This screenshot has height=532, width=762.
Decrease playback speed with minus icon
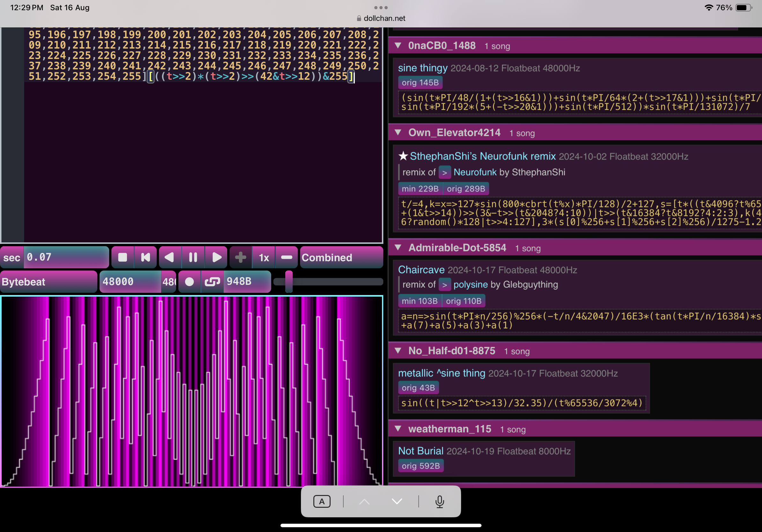pos(287,257)
